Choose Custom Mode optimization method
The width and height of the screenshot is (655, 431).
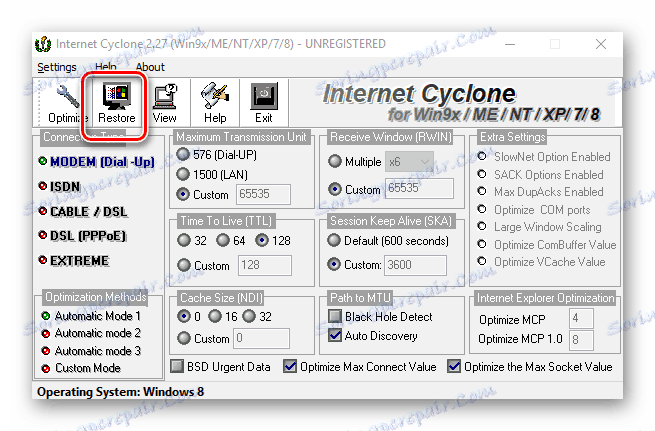[x=81, y=368]
